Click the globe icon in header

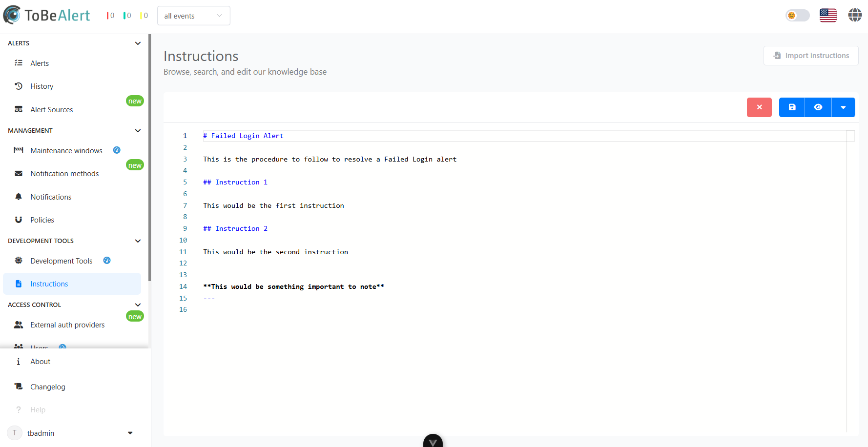[855, 15]
